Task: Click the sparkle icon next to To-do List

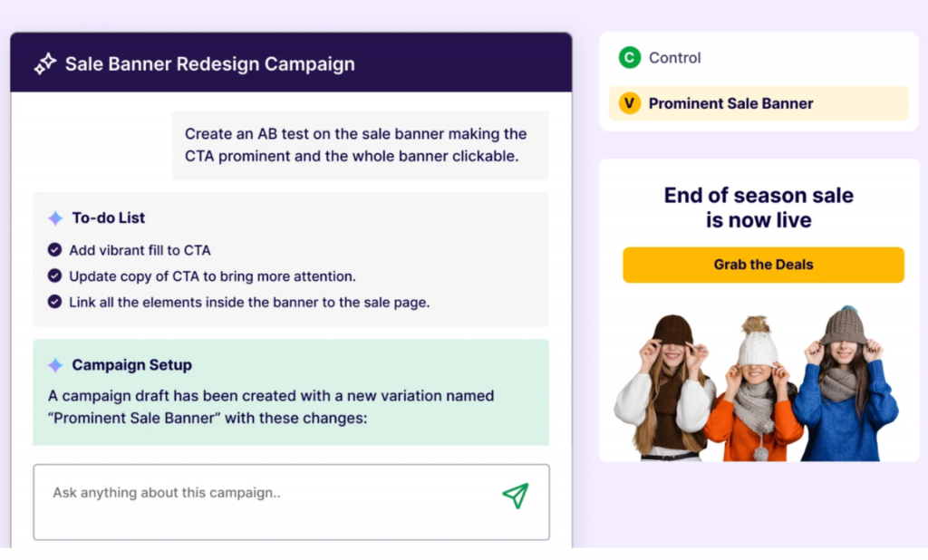Action: tap(55, 217)
